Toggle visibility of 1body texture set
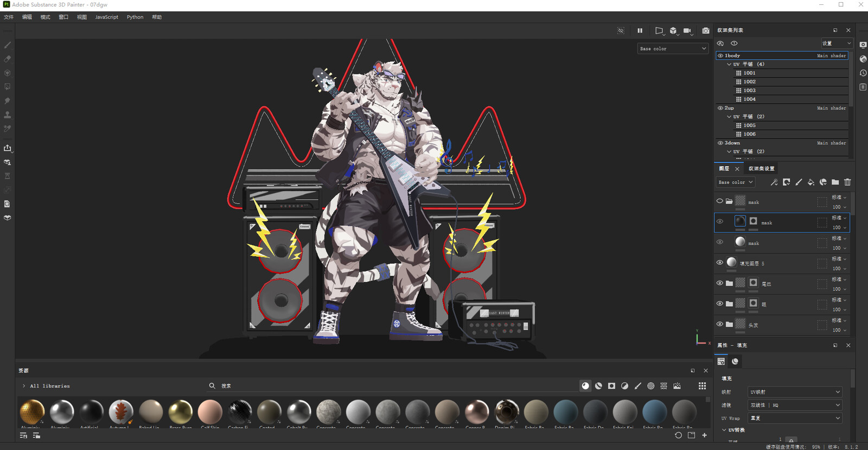868x450 pixels. tap(720, 55)
